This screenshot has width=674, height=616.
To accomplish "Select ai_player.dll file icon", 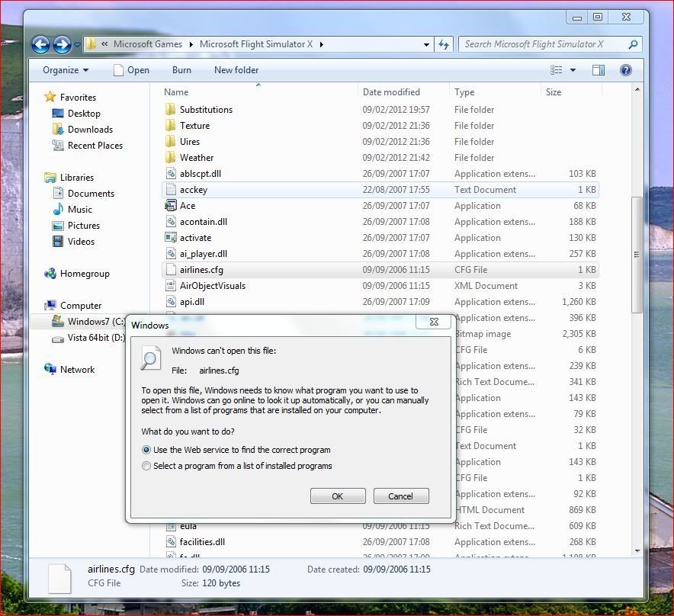I will tap(171, 254).
